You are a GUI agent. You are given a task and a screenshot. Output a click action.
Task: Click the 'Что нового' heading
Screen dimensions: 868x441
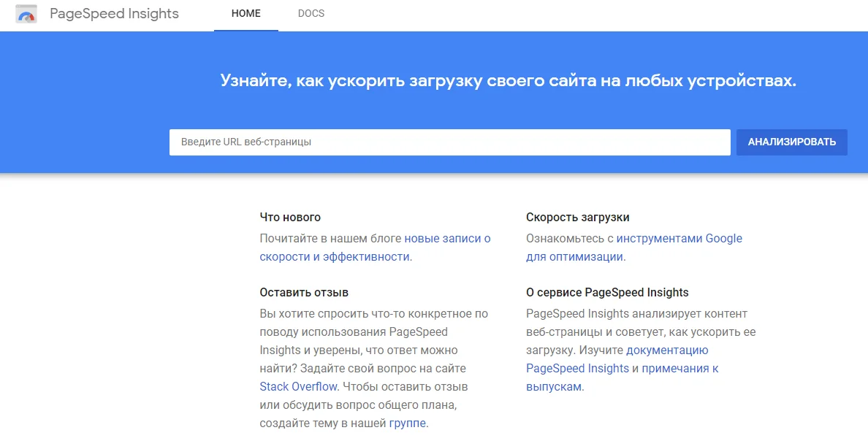click(290, 218)
